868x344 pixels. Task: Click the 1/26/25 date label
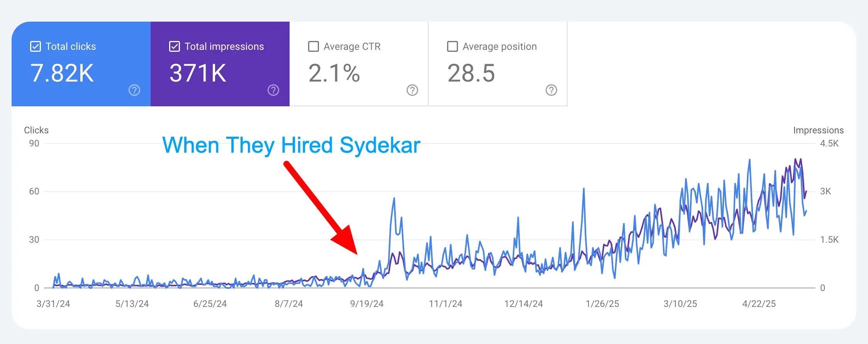tap(602, 304)
